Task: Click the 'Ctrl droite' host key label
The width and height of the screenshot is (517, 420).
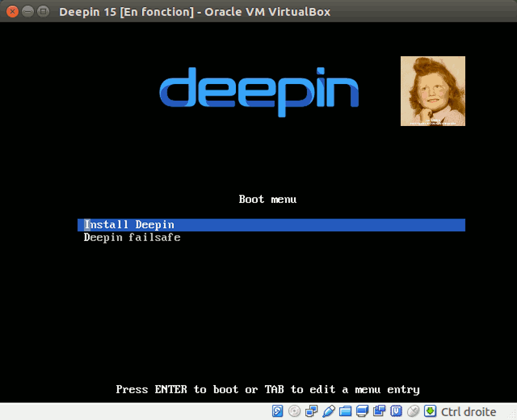Action: (x=469, y=412)
